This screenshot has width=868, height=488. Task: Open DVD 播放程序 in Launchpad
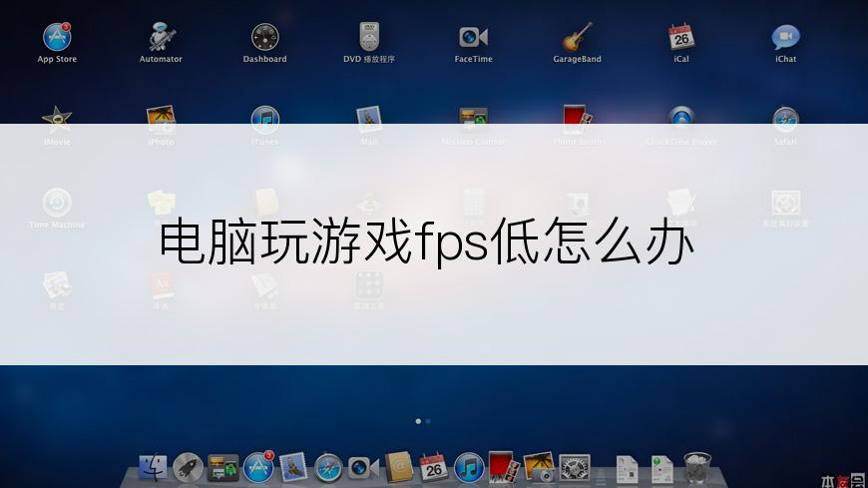369,37
